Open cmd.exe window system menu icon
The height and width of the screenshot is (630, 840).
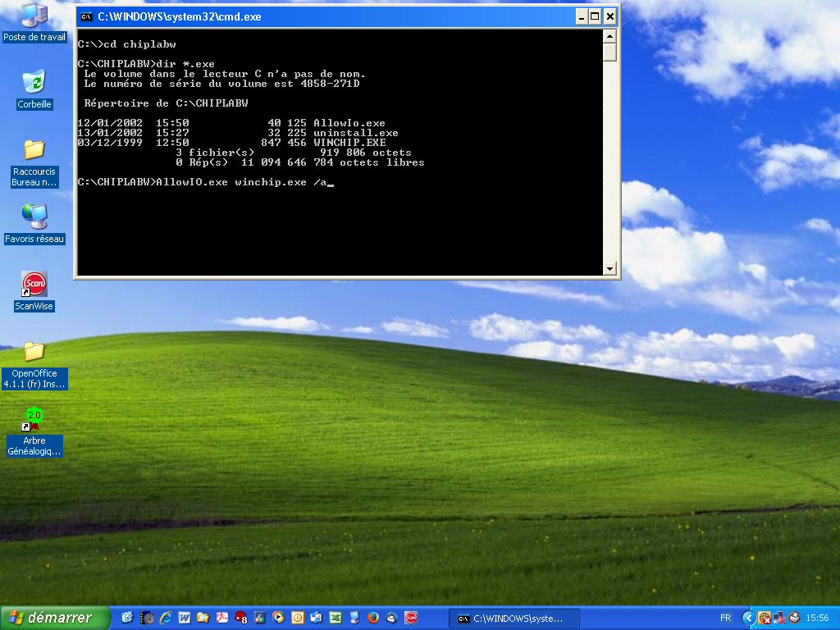(85, 16)
